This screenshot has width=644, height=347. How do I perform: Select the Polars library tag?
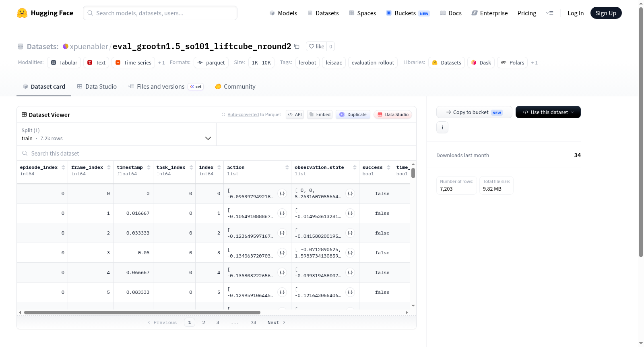click(512, 62)
